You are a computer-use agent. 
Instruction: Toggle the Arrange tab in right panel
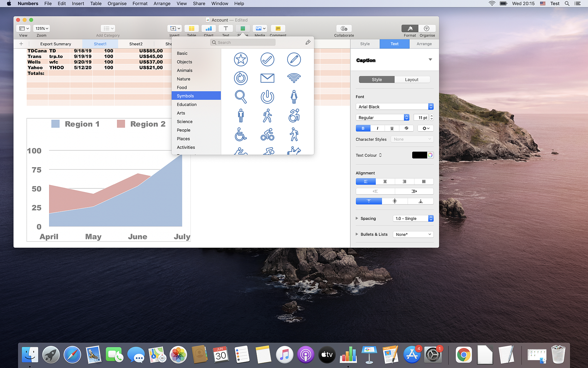coord(424,44)
